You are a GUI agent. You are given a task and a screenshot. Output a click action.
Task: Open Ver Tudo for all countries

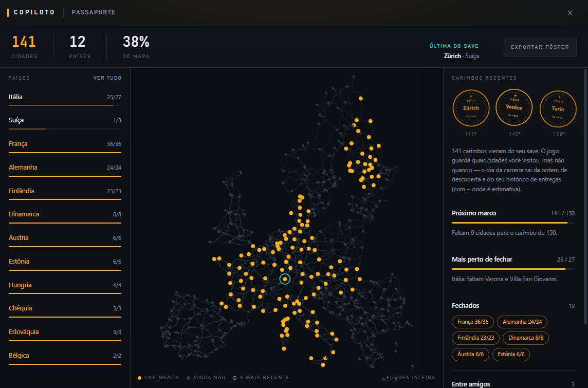tap(107, 78)
